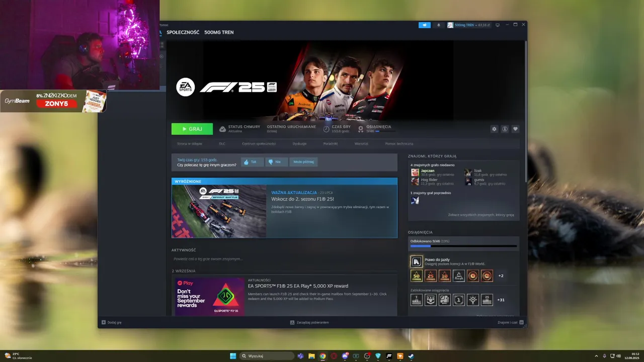The height and width of the screenshot is (362, 644).
Task: Open EA Play September rewards thumbnail
Action: click(209, 297)
